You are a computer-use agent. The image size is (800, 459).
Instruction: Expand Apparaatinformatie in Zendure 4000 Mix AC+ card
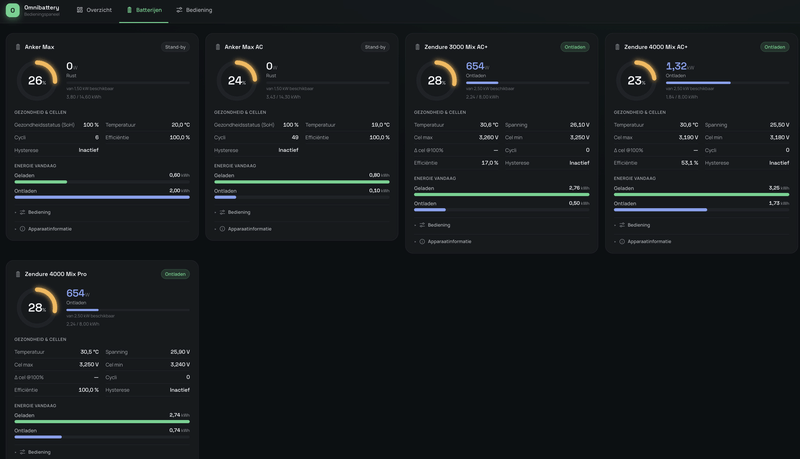tap(702, 242)
